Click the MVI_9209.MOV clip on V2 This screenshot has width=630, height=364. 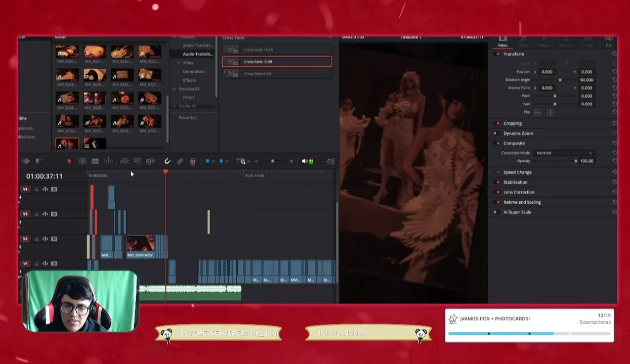click(x=141, y=247)
